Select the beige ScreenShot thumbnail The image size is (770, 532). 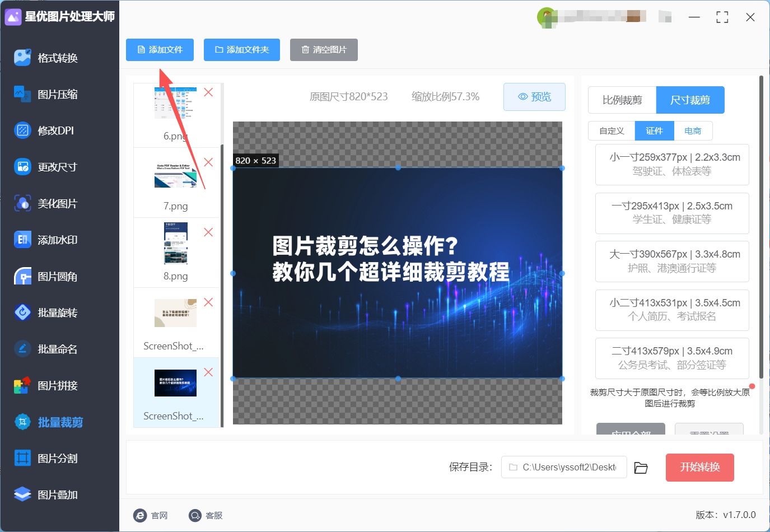coord(175,313)
